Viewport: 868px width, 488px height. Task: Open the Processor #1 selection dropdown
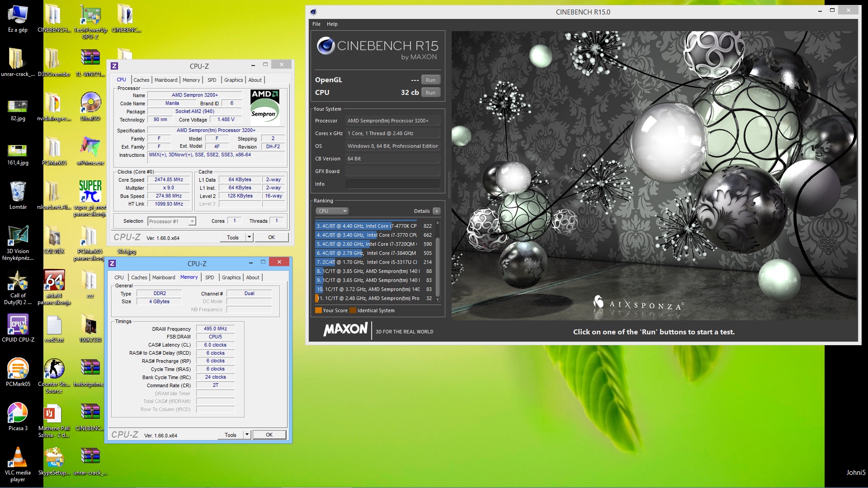[x=172, y=221]
